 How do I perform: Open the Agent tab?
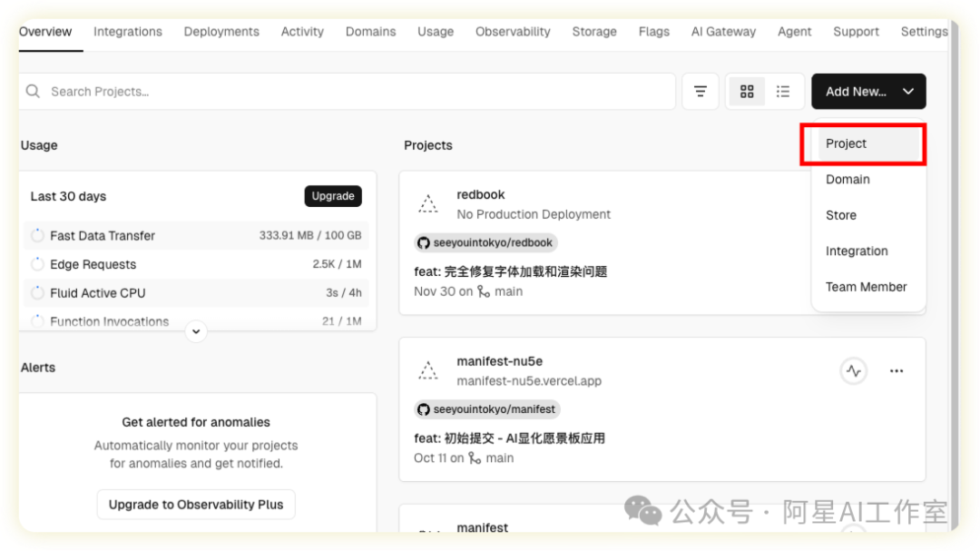coord(794,32)
